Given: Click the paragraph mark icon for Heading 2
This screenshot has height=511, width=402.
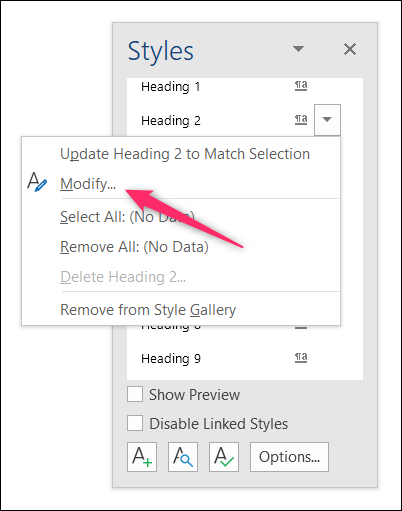Looking at the screenshot, I should point(301,119).
